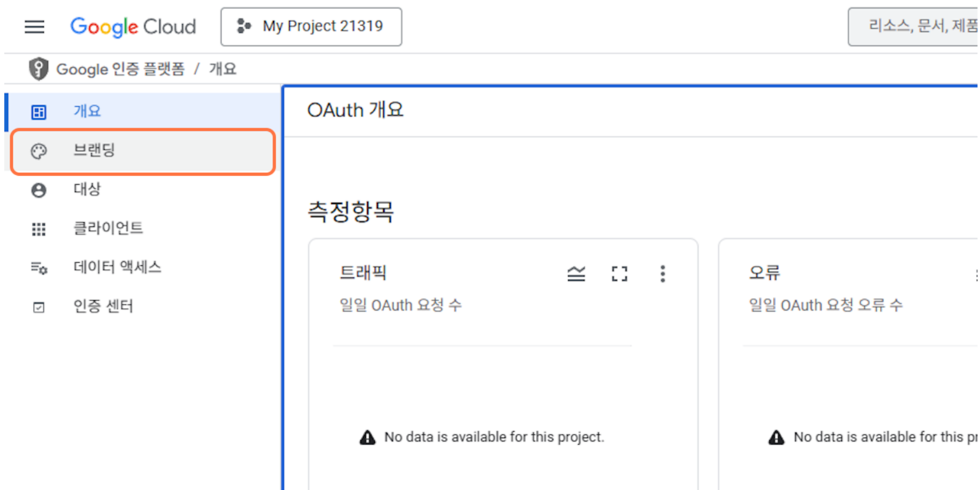The image size is (980, 490).
Task: Expand the 트래픽 chart to fullscreen
Action: 620,274
